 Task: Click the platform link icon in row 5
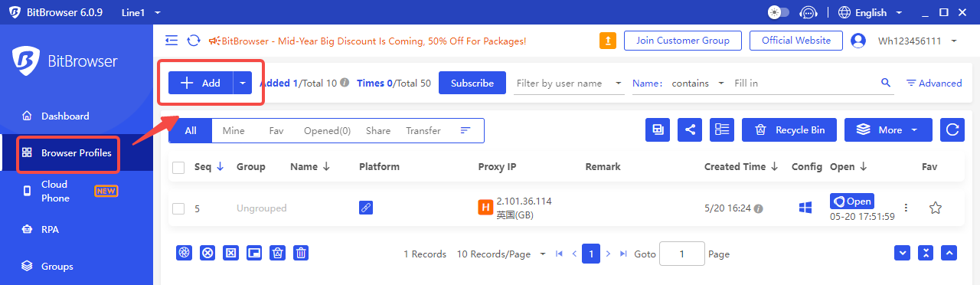[x=366, y=208]
